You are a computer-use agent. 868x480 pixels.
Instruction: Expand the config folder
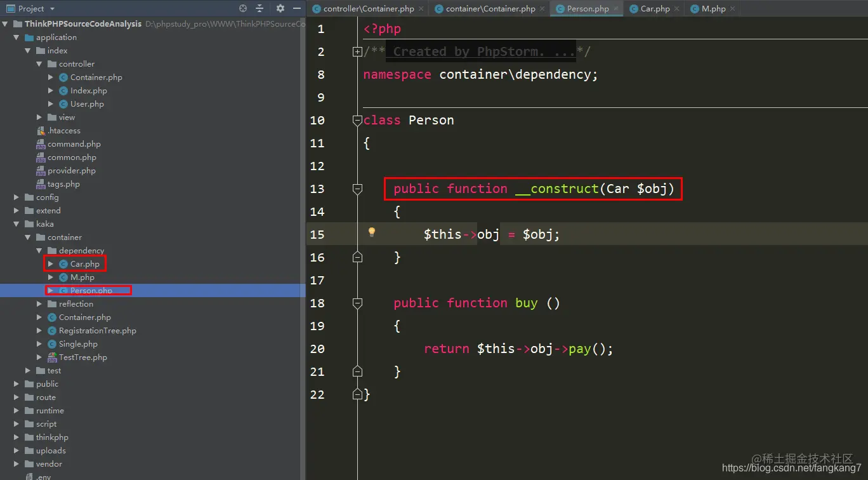16,197
